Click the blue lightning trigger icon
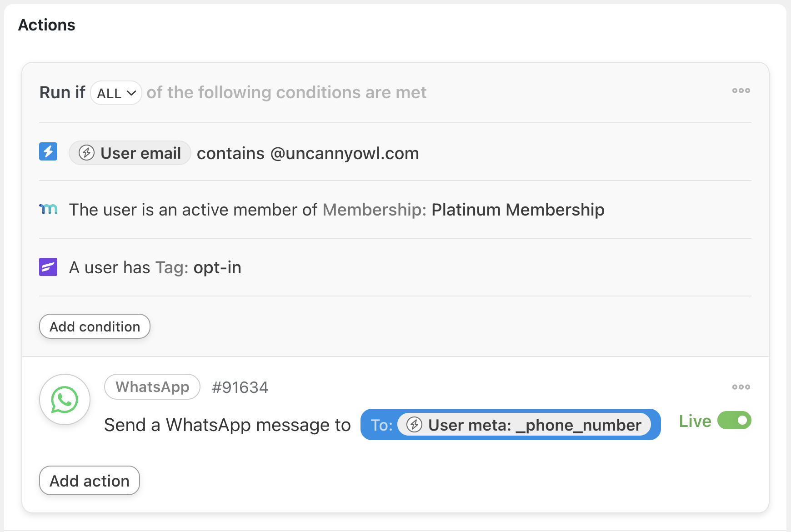791x532 pixels. [x=48, y=152]
